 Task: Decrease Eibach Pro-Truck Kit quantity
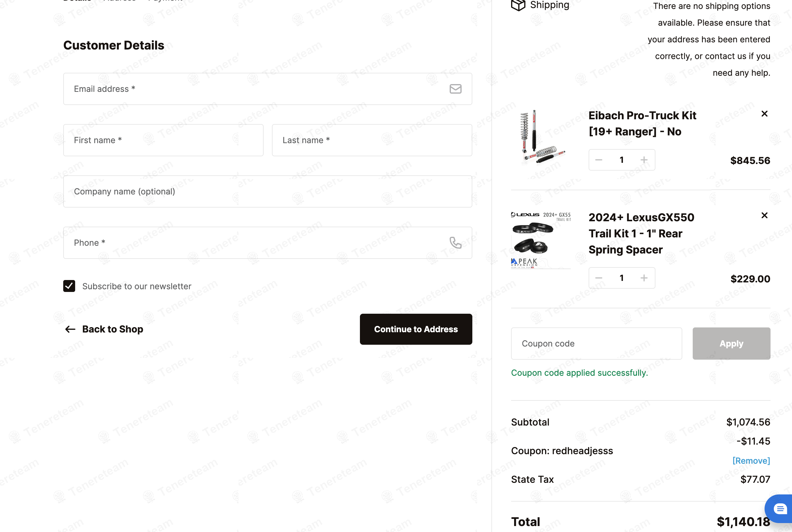click(599, 160)
